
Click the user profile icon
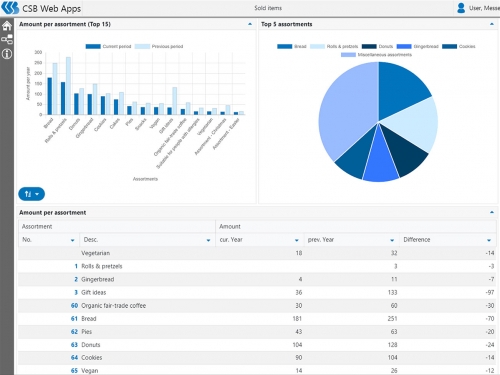[461, 8]
